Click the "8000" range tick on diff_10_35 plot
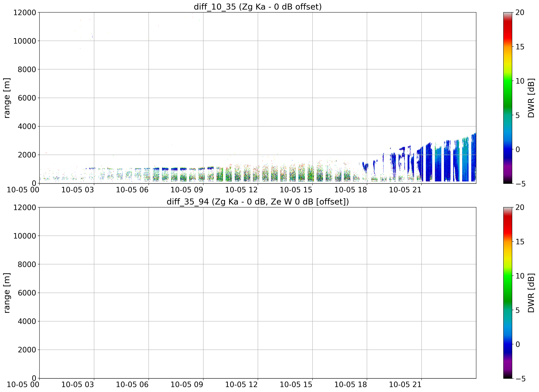Image resolution: width=539 pixels, height=392 pixels. tap(27, 69)
